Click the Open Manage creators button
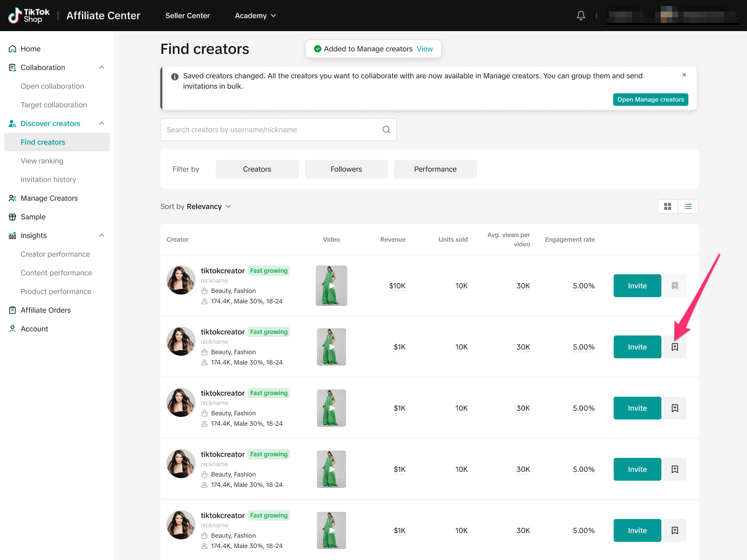Viewport: 747px width, 560px height. [651, 100]
